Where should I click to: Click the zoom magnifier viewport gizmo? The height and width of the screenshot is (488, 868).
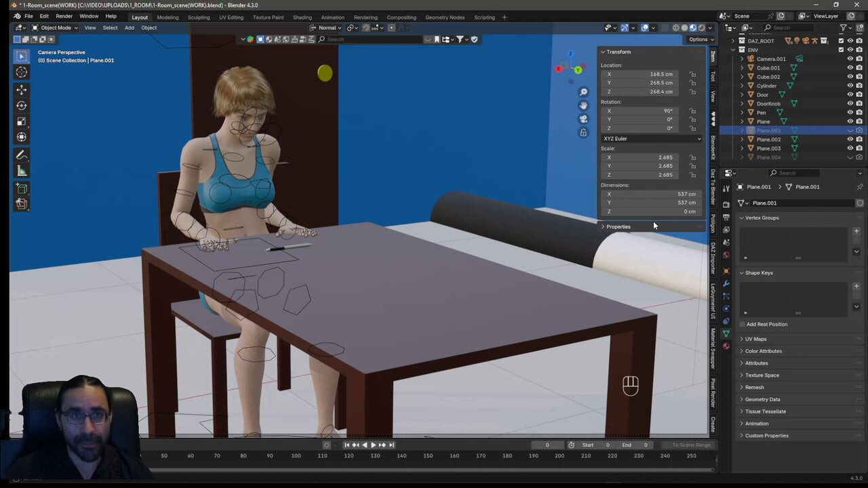[583, 92]
